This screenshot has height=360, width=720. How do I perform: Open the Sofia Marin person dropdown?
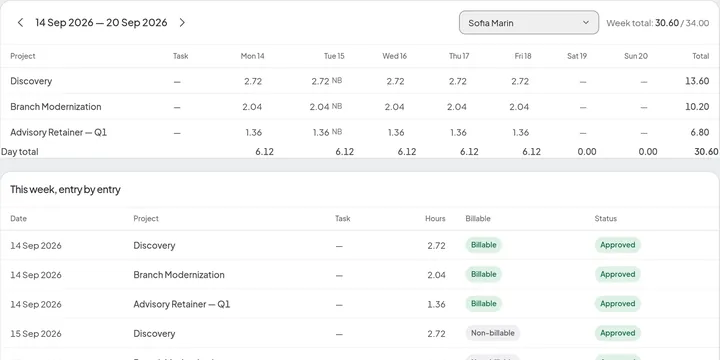coord(529,22)
